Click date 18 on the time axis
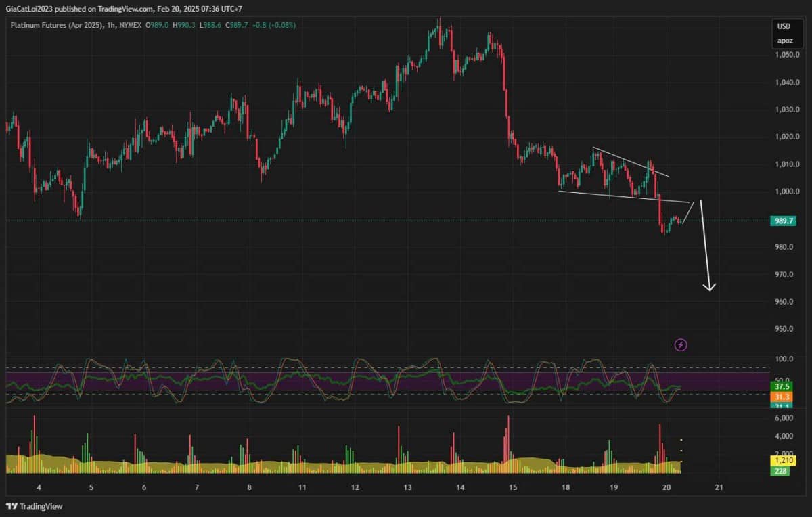 tap(566, 487)
